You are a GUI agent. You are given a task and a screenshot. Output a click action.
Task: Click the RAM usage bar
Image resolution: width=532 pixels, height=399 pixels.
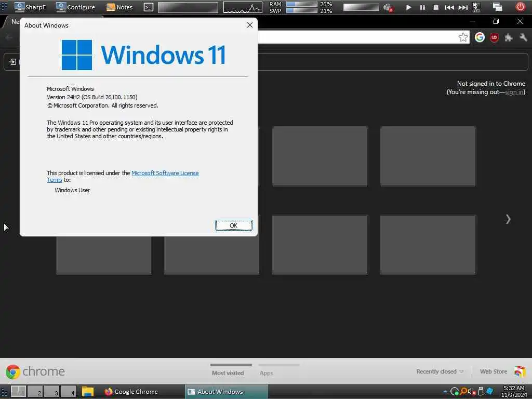pyautogui.click(x=302, y=4)
